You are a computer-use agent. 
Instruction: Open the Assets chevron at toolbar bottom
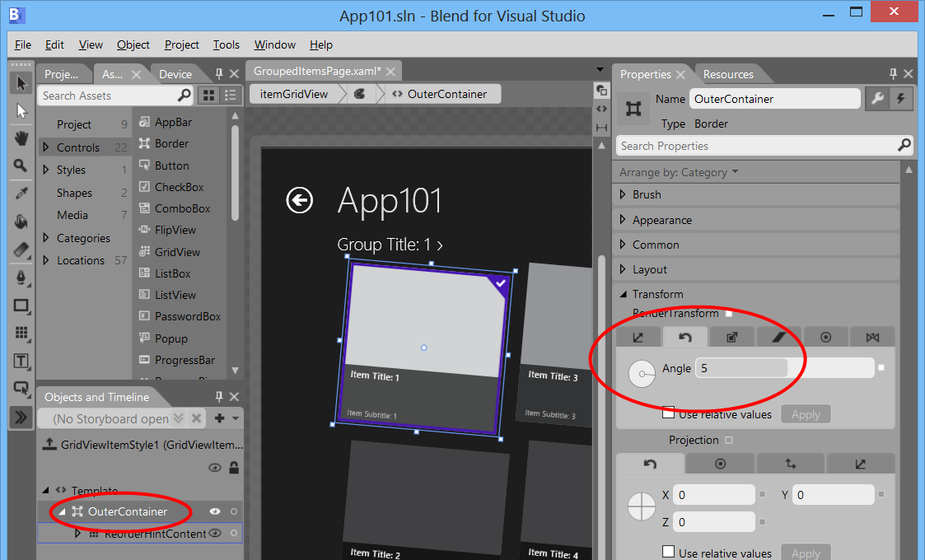21,418
